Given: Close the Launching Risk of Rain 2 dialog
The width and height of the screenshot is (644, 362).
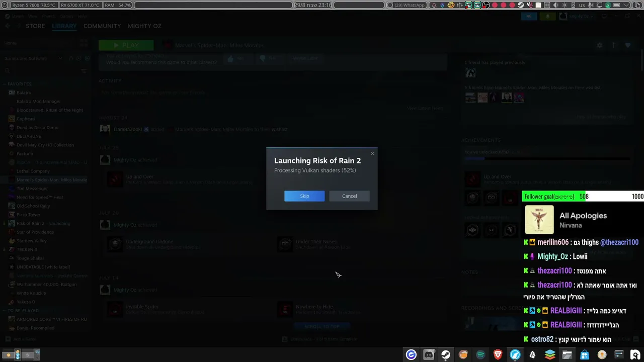Looking at the screenshot, I should (372, 153).
